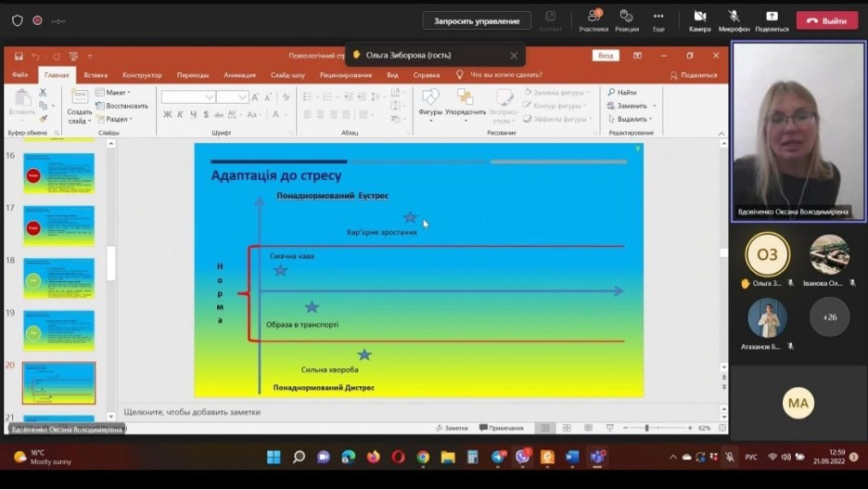Click the Undo icon in quick access toolbar
The height and width of the screenshot is (490, 868).
35,56
